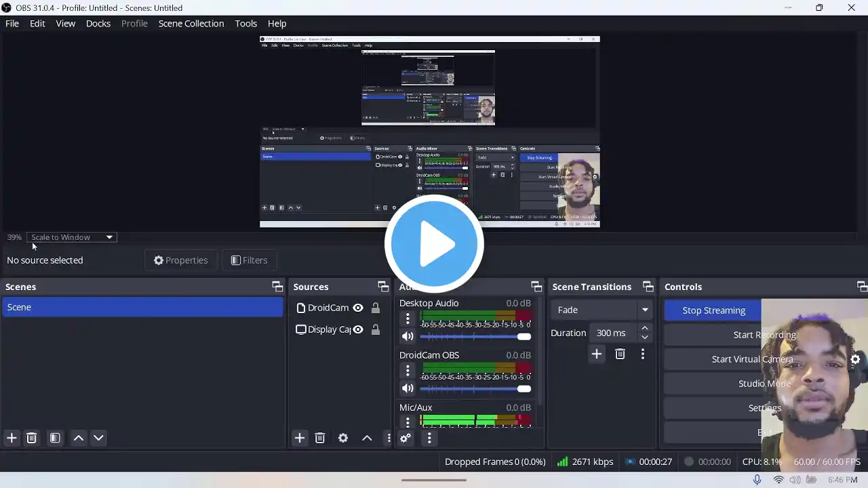Viewport: 868px width, 488px height.
Task: Mute DroidCam OBS audio speaker
Action: (408, 388)
